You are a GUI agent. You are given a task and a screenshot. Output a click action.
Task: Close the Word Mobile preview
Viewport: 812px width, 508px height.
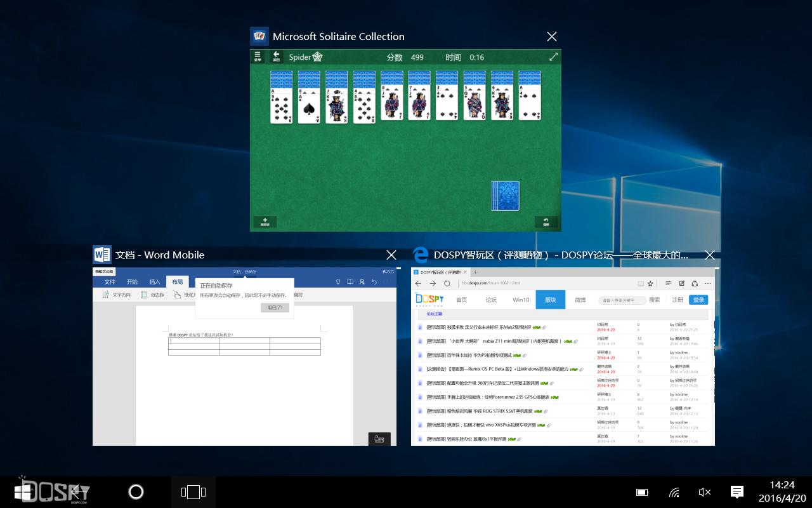point(391,255)
